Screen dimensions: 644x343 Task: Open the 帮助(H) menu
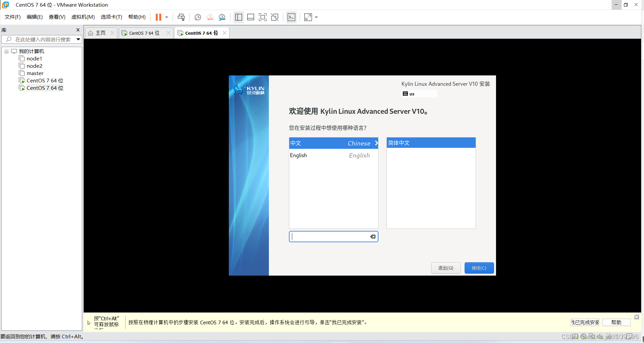137,17
